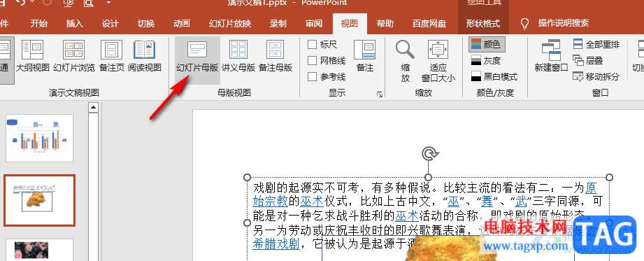
Task: Click the top-left text box resize handle
Action: (248, 177)
